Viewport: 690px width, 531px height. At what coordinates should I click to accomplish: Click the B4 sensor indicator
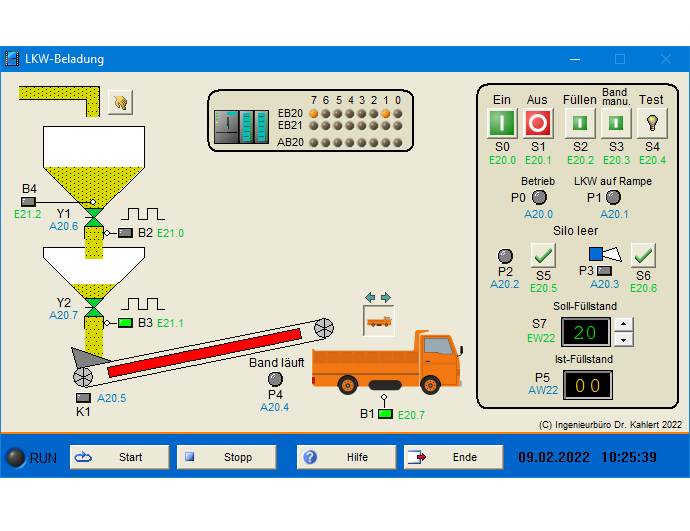click(29, 202)
